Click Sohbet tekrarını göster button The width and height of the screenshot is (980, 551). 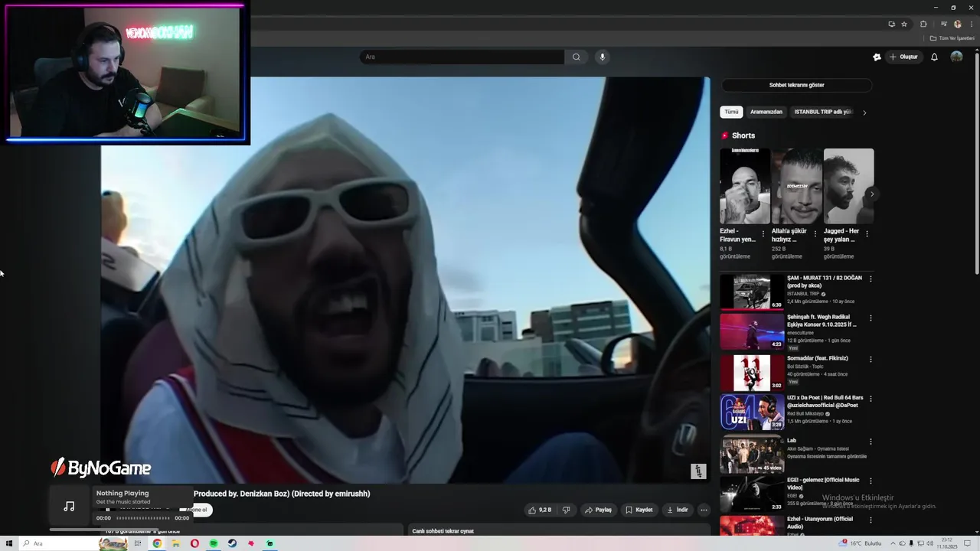(x=796, y=85)
